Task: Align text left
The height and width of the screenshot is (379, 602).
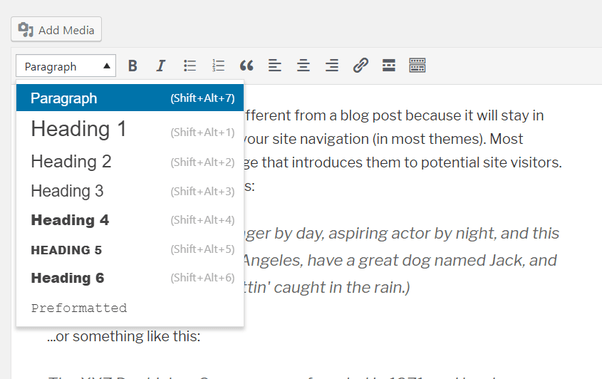Action: click(275, 66)
